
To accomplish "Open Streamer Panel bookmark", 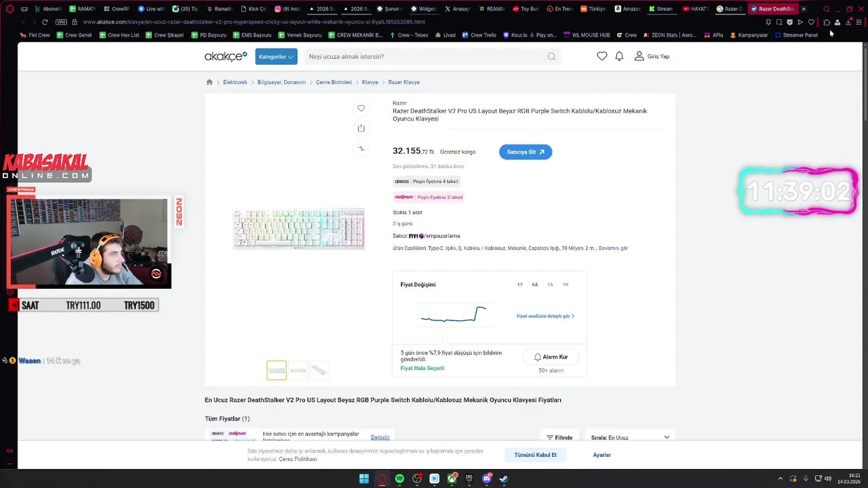I will [x=796, y=35].
